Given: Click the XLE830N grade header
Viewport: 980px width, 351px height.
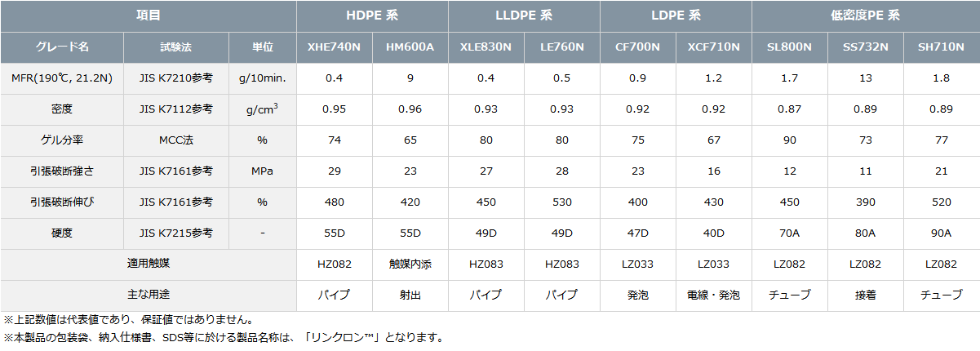Looking at the screenshot, I should (486, 47).
